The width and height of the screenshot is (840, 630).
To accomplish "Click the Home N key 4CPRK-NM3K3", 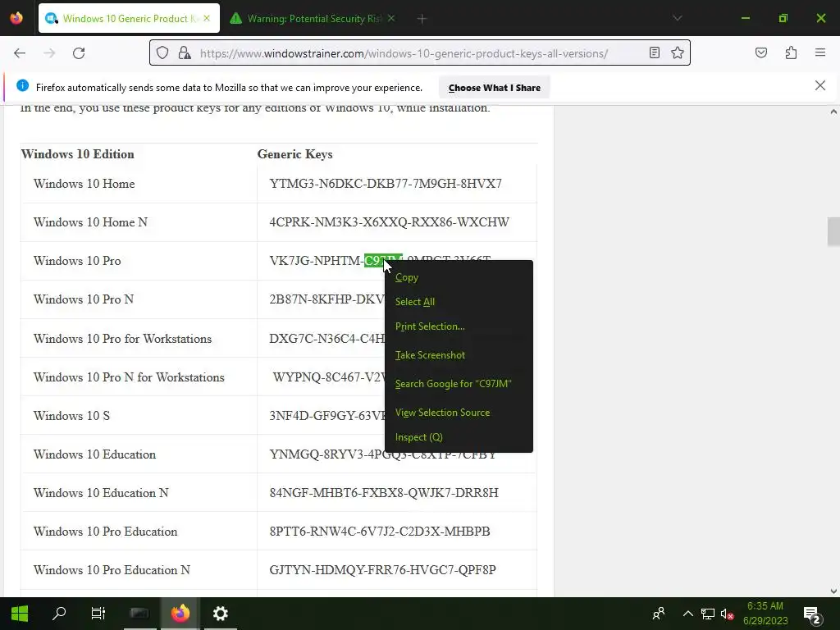I will pos(390,222).
